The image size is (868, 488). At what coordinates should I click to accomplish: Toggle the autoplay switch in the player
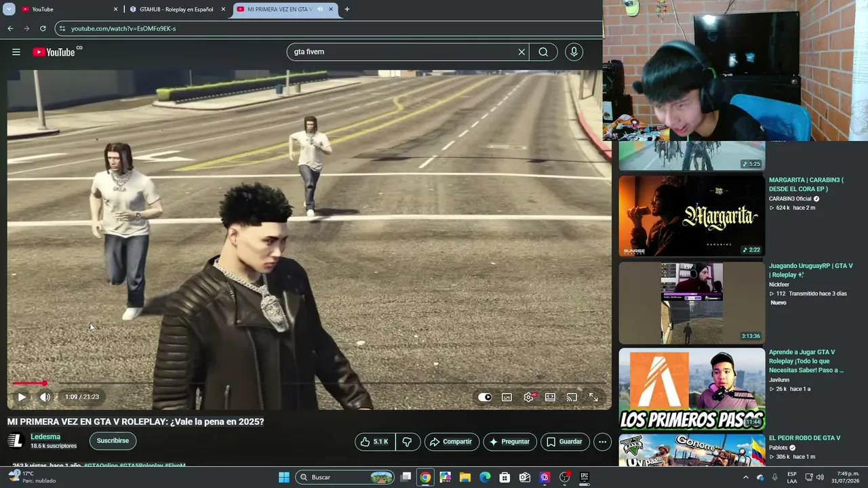click(x=485, y=397)
